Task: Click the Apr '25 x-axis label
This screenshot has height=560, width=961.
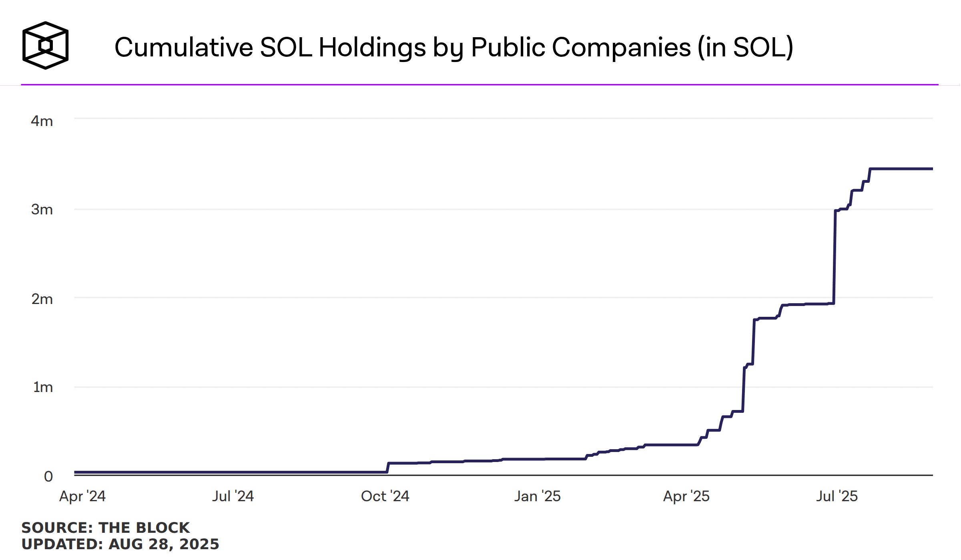Action: tap(686, 496)
